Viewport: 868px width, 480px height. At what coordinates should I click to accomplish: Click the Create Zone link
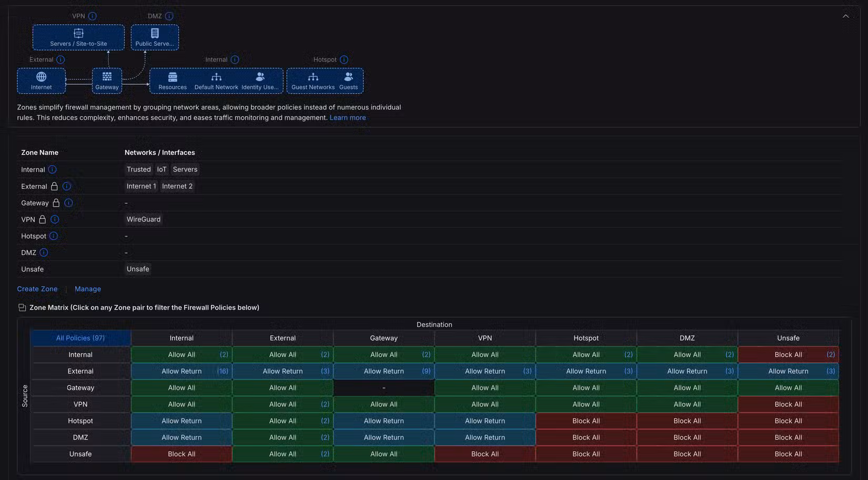[37, 289]
